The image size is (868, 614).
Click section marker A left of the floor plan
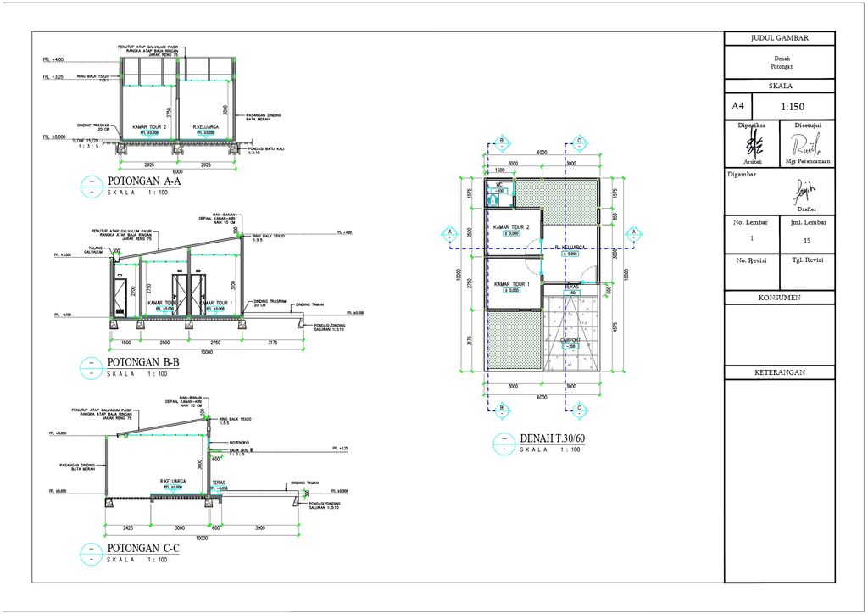pyautogui.click(x=450, y=233)
